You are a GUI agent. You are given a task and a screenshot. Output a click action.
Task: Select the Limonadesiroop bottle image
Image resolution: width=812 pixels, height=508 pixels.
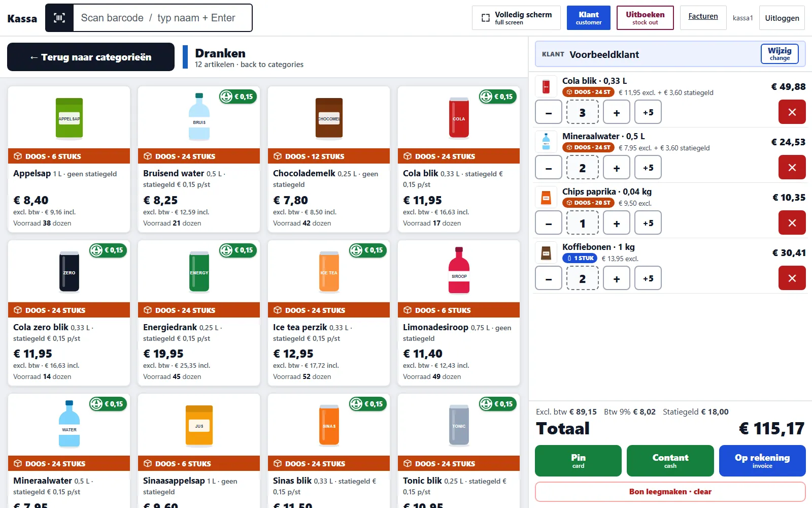459,270
